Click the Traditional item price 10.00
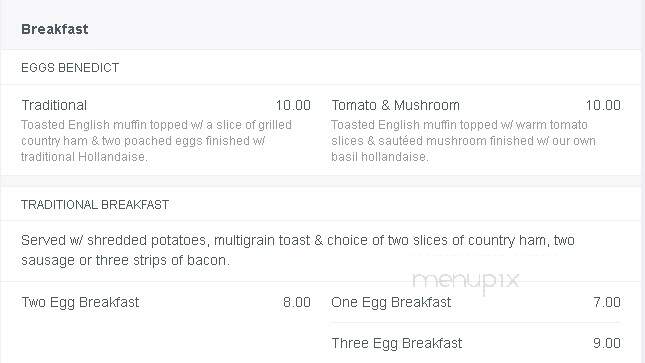This screenshot has width=645, height=363. (x=293, y=105)
